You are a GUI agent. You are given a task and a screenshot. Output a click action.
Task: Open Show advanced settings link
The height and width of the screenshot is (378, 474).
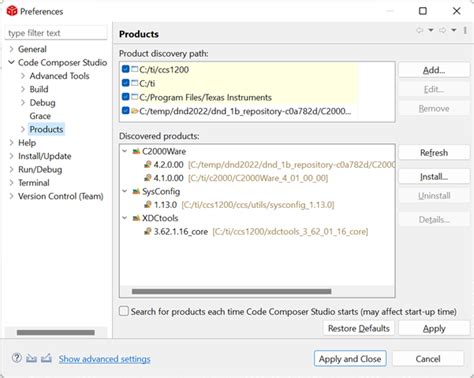click(x=104, y=359)
